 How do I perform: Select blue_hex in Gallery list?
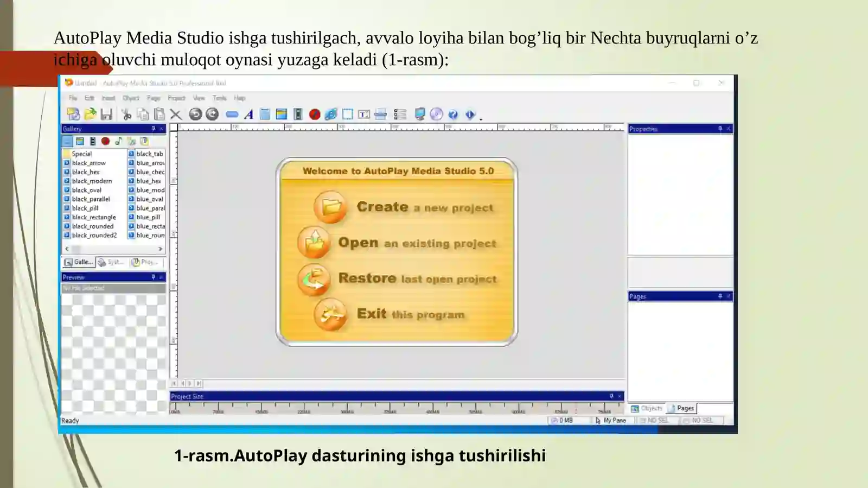pos(144,181)
